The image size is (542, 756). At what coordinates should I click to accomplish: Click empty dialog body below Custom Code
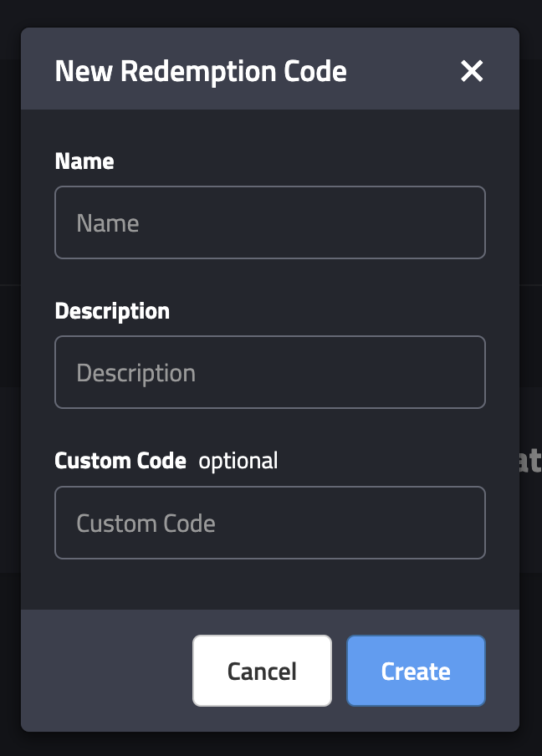point(270,585)
